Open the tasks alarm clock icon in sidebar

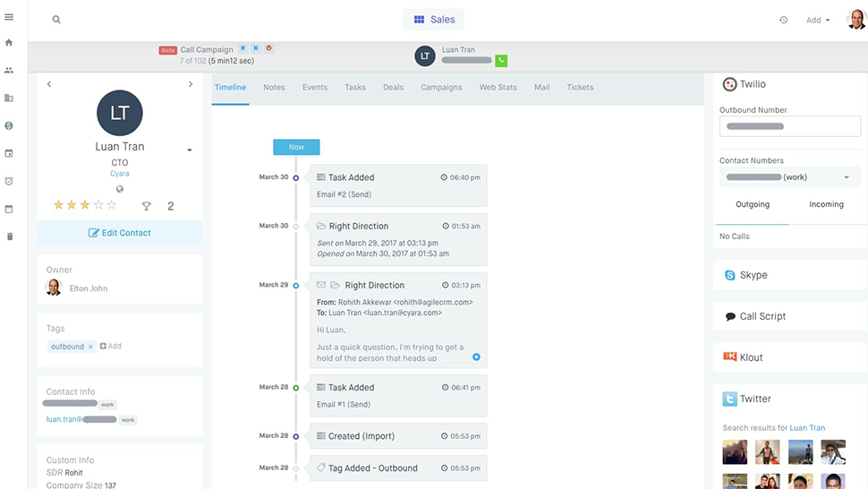coord(9,181)
